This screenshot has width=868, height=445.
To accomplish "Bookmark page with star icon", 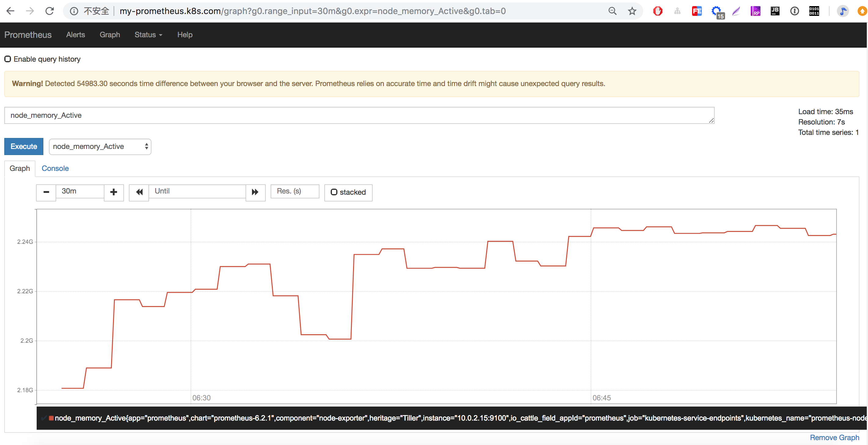I will coord(632,11).
